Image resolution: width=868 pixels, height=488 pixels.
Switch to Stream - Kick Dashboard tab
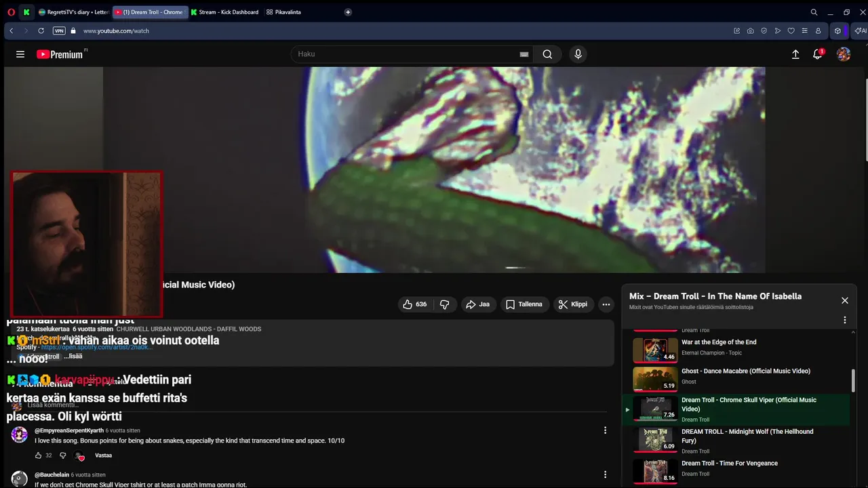click(224, 12)
